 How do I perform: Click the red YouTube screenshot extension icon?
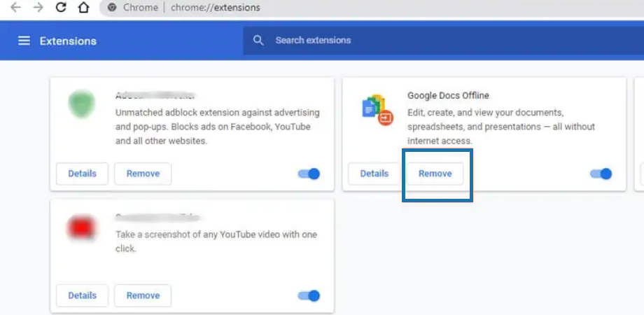point(81,228)
